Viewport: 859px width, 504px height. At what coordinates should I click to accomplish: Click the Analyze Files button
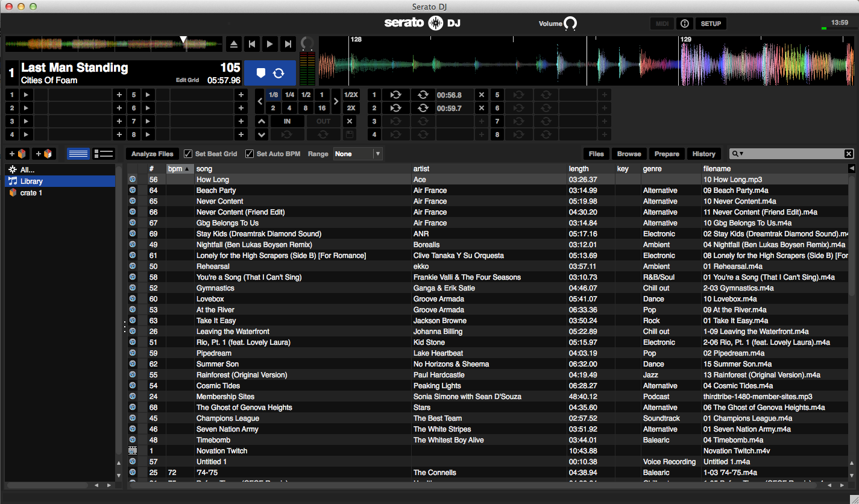pyautogui.click(x=153, y=154)
